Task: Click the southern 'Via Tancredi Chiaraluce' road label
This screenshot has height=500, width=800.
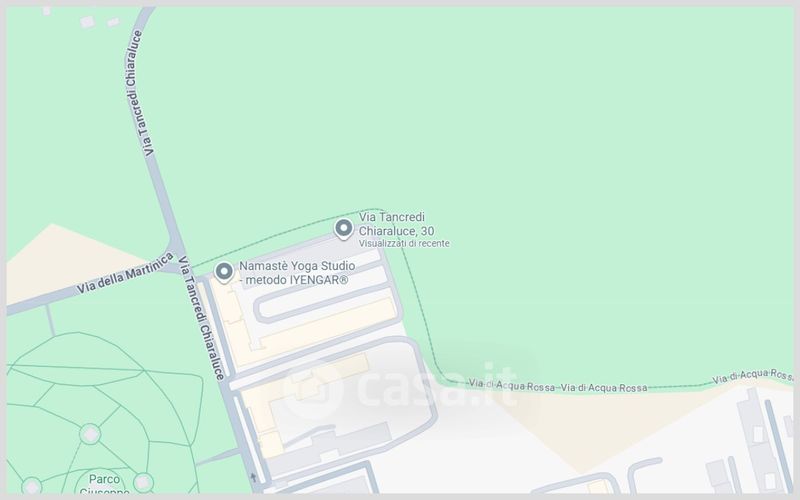Action: tap(202, 317)
